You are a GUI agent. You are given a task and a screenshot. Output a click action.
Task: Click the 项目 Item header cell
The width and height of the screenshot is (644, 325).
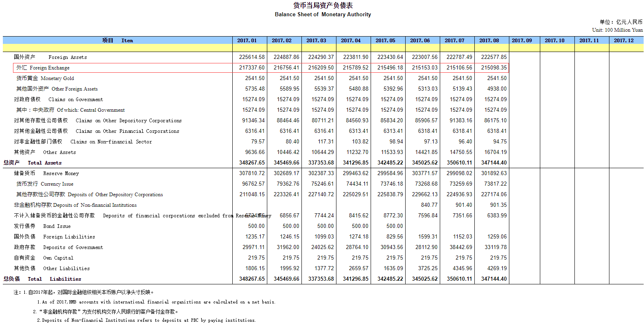pos(118,40)
